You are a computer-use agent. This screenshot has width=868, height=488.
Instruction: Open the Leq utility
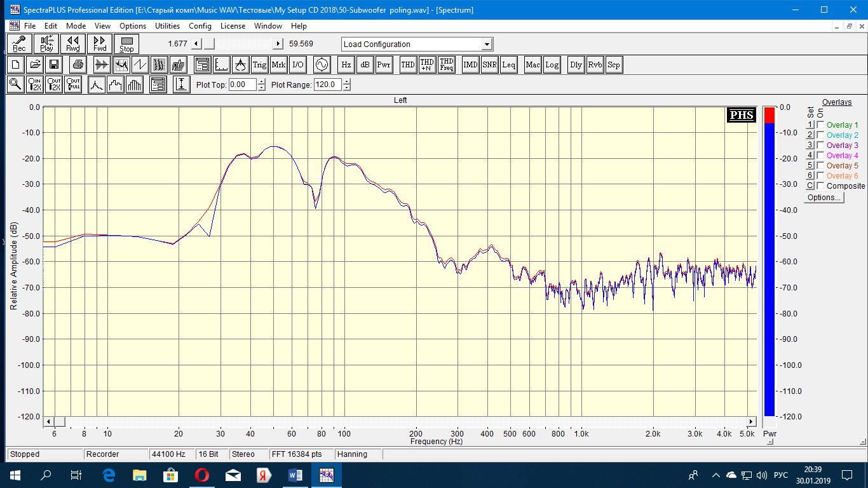click(508, 64)
